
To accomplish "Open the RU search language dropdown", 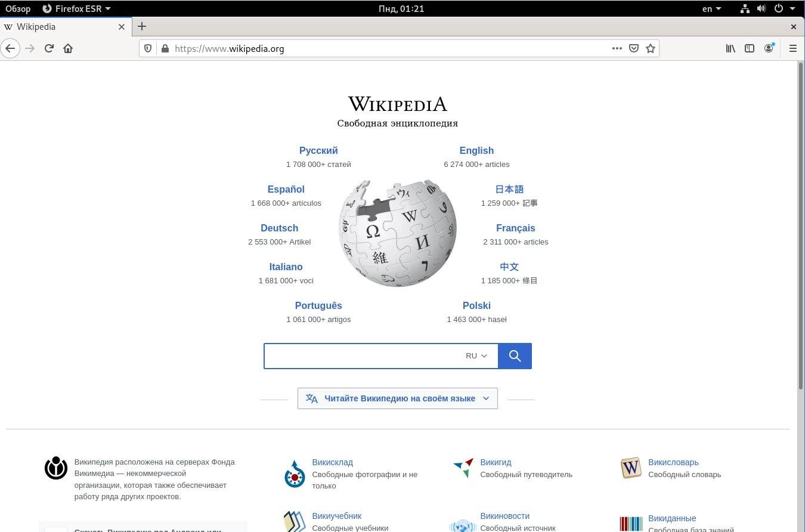I will coord(476,356).
